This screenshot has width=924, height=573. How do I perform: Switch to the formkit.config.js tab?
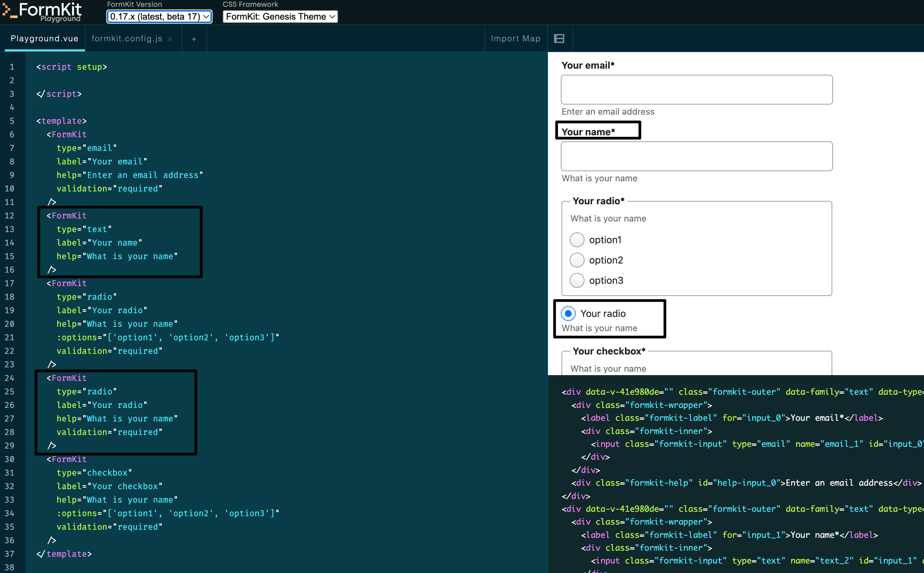[127, 38]
